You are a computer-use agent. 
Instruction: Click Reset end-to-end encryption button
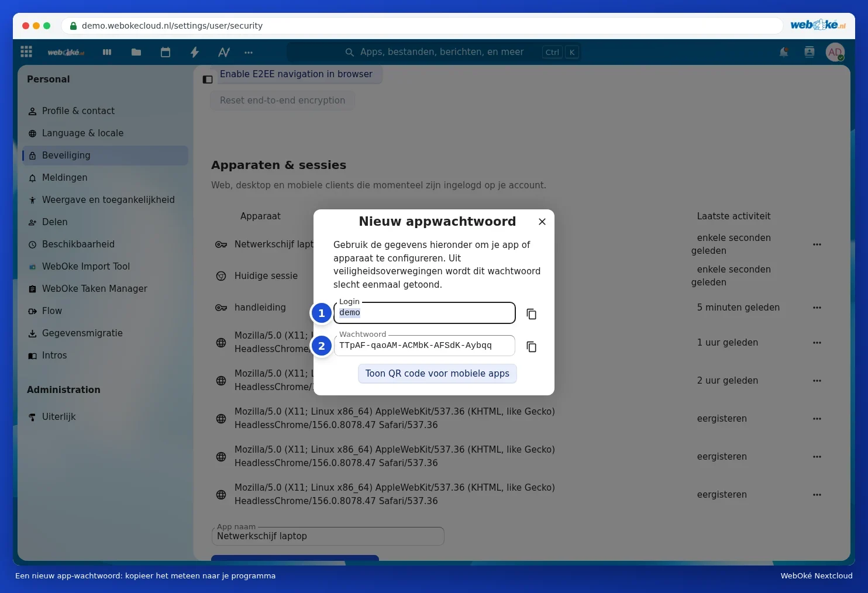(283, 101)
